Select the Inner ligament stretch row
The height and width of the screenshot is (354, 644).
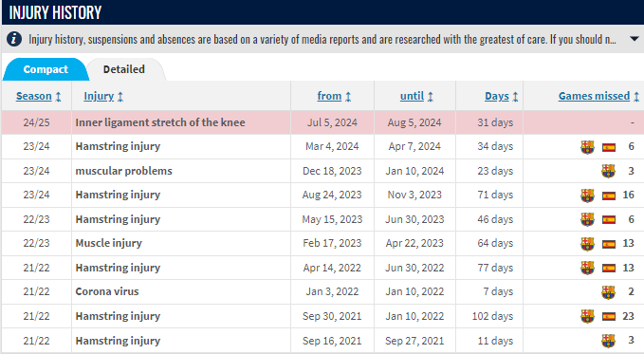[x=322, y=122]
